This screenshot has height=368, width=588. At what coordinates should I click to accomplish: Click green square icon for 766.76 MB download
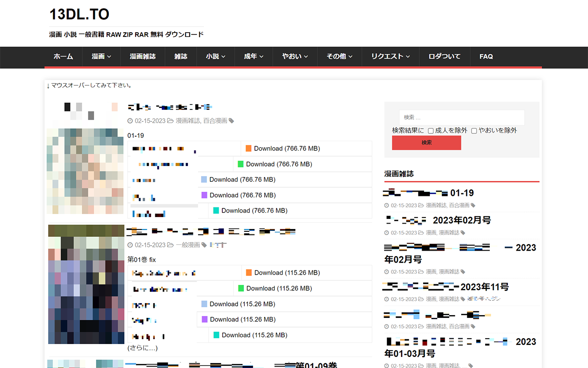tap(241, 164)
